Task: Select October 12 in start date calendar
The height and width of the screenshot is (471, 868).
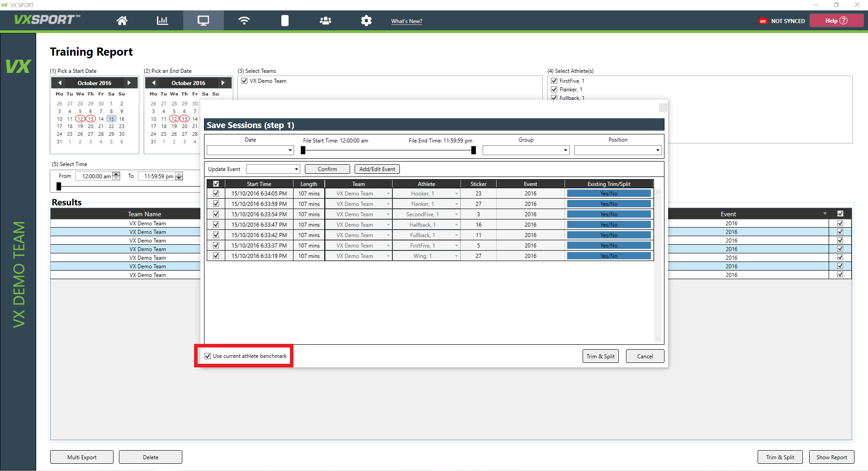Action: click(x=80, y=119)
